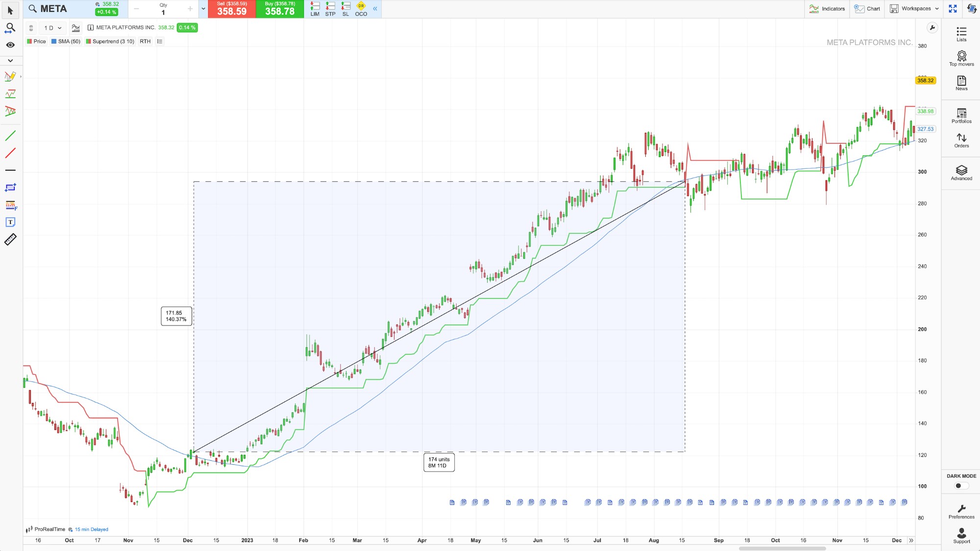The height and width of the screenshot is (551, 980).
Task: Pick the red trend line tool
Action: click(10, 153)
